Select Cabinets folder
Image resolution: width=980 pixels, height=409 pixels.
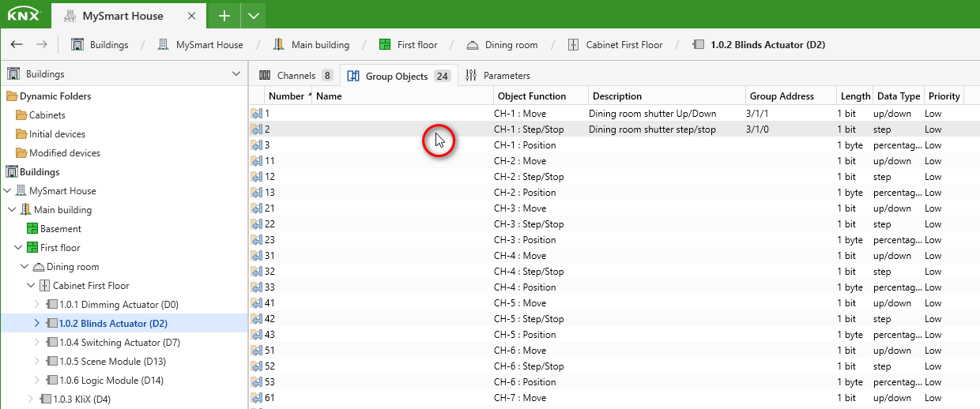[x=41, y=115]
